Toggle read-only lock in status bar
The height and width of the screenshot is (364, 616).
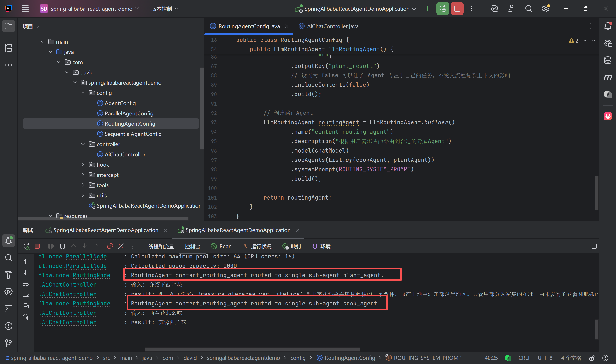(x=592, y=358)
